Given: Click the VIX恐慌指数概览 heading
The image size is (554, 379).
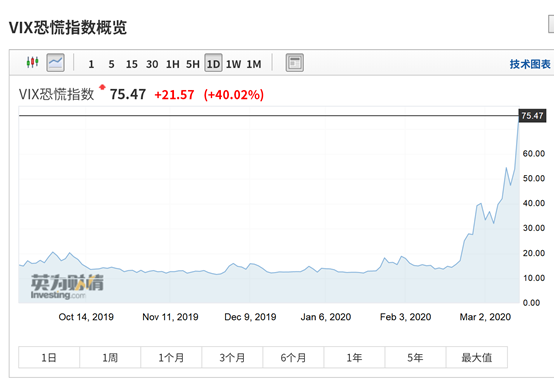Looking at the screenshot, I should [x=68, y=28].
